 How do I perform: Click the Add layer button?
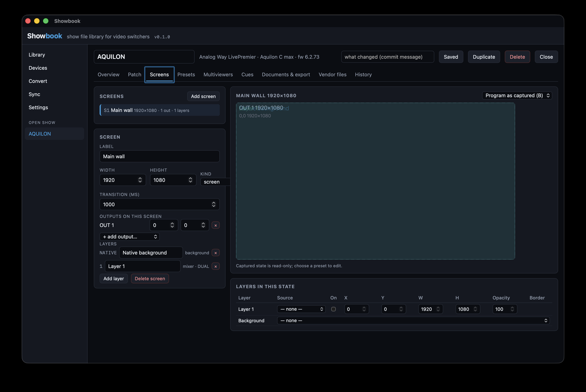pos(114,279)
